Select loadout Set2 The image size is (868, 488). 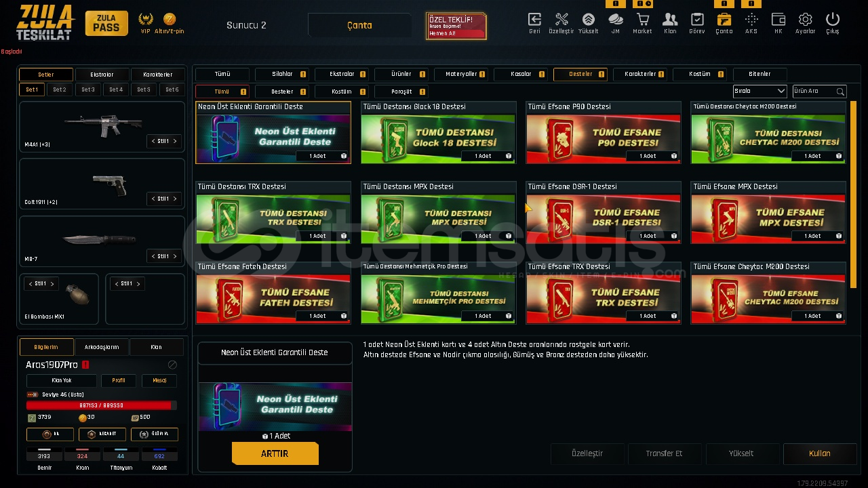tap(60, 89)
